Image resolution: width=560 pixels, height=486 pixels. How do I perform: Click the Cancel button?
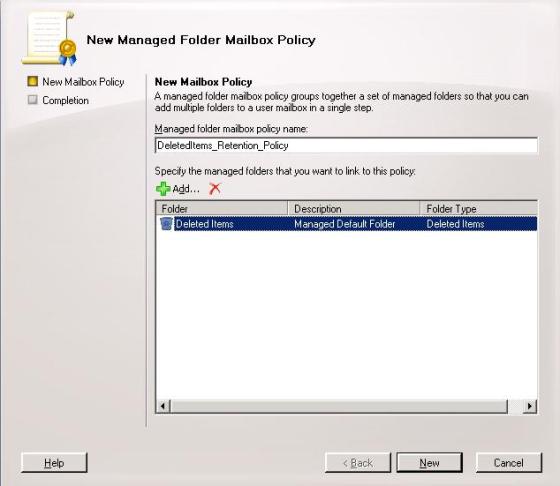509,463
